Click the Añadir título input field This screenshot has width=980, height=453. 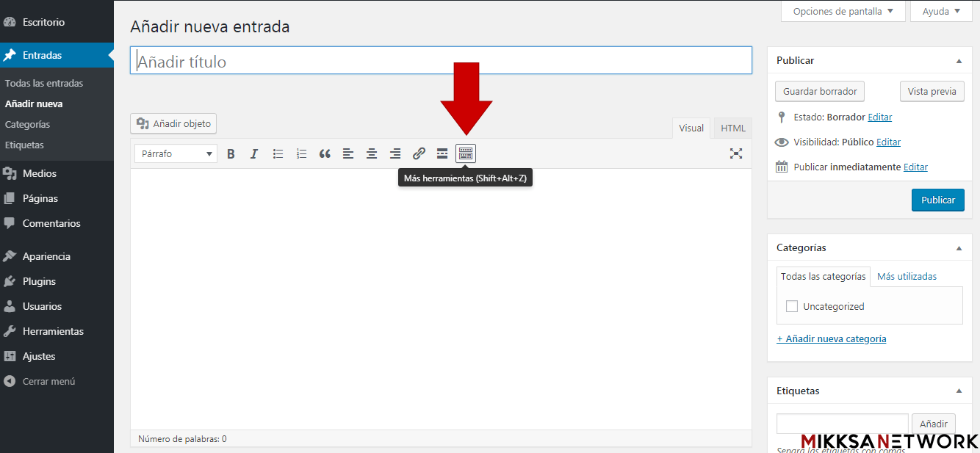(441, 61)
